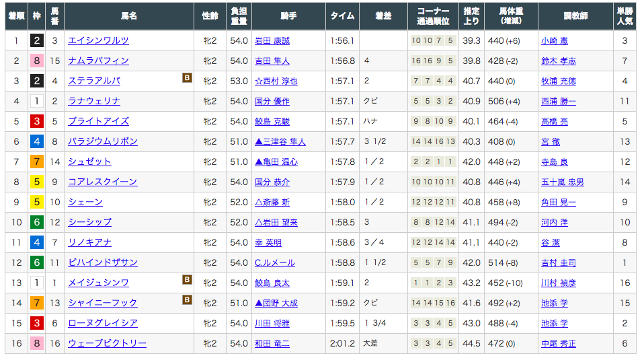Open jockey 国分 優作 link
644x358 pixels.
[272, 101]
